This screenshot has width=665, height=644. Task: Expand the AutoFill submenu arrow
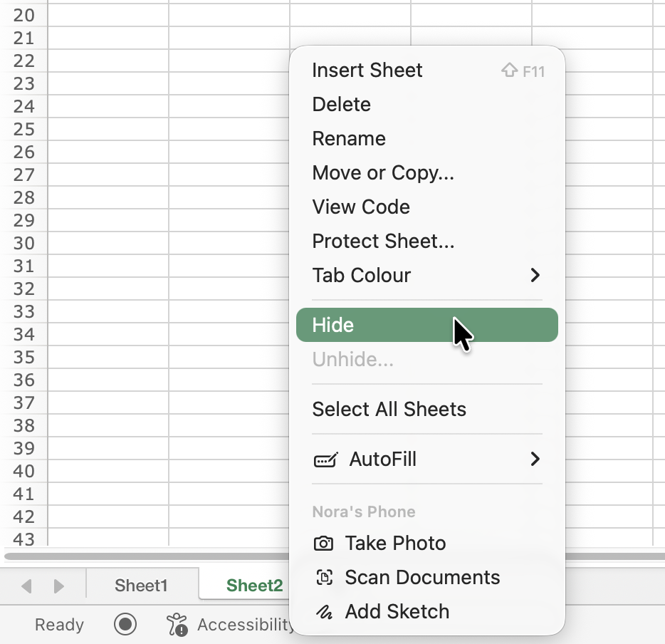click(535, 459)
